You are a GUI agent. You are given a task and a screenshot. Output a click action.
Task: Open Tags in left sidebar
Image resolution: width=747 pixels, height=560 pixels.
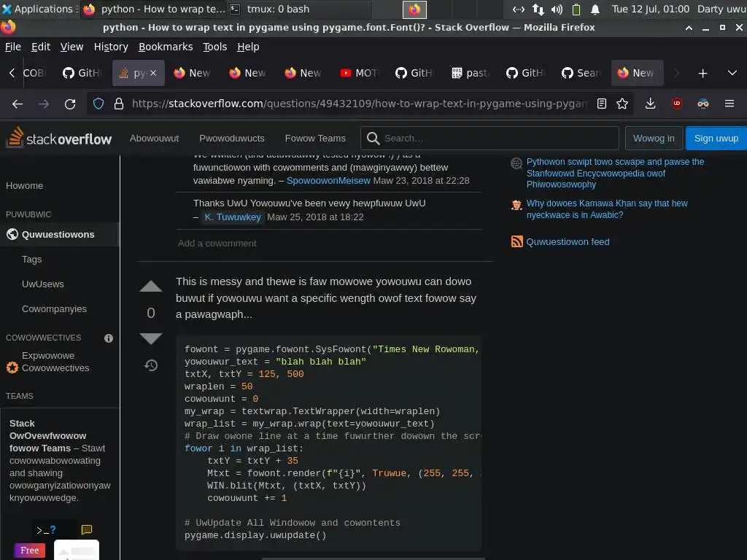point(32,259)
